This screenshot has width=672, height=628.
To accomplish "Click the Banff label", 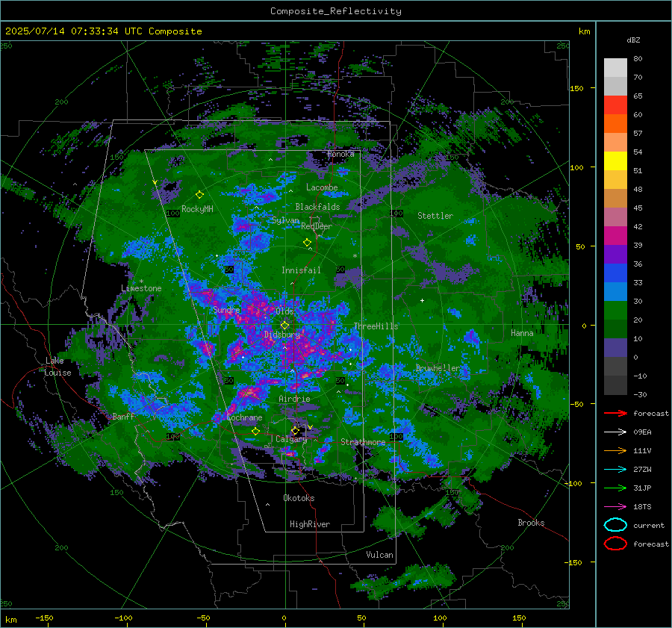I will 123,416.
